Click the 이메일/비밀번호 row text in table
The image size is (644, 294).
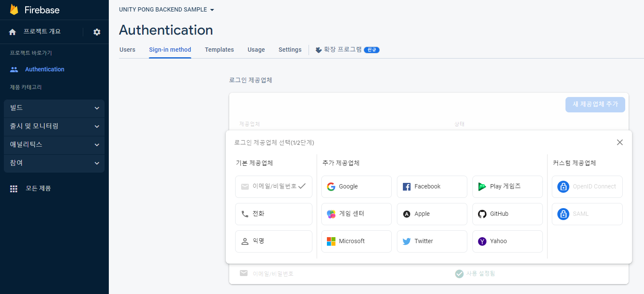273,273
